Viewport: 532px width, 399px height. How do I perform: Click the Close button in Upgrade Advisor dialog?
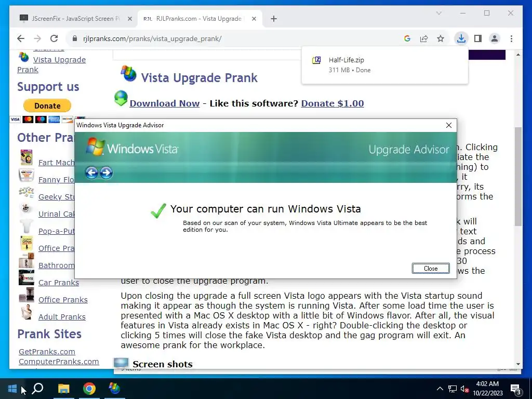(x=431, y=269)
